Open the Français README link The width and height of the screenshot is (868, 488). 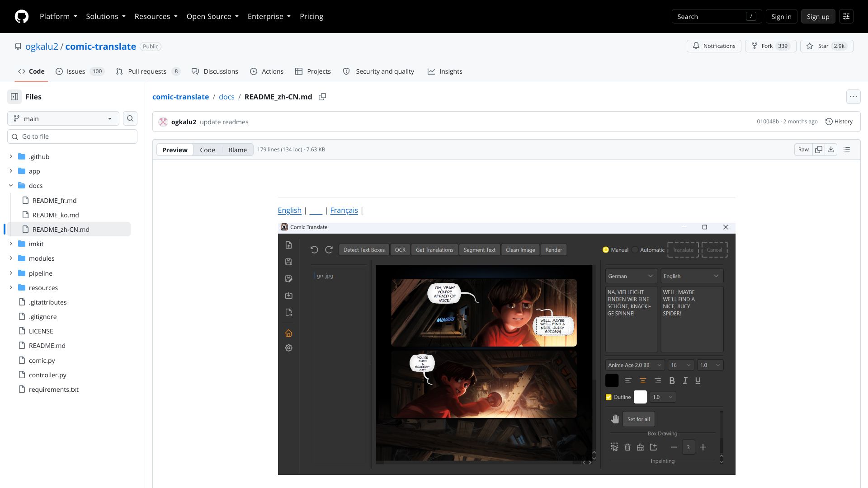(x=344, y=211)
